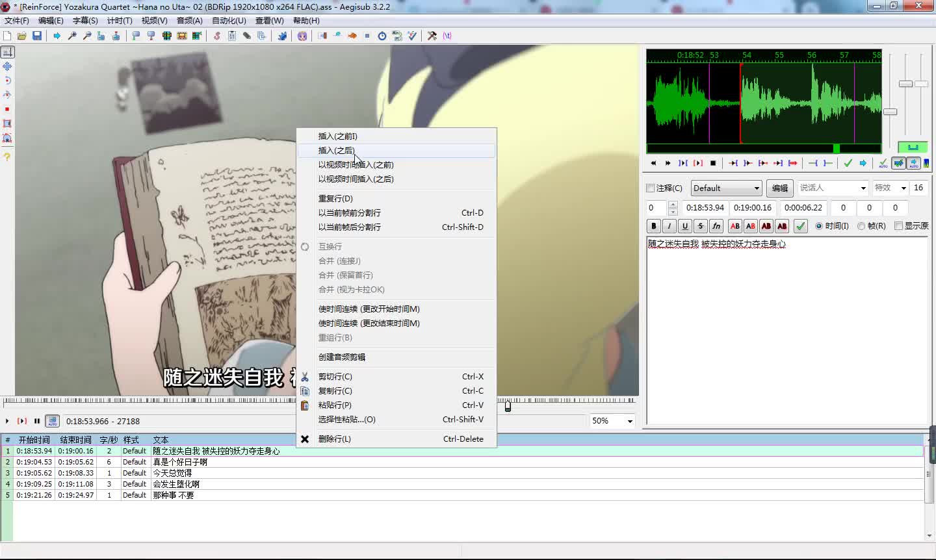Select the rectangular clip video tool
Screen dimensions: 936x560
coord(7,123)
